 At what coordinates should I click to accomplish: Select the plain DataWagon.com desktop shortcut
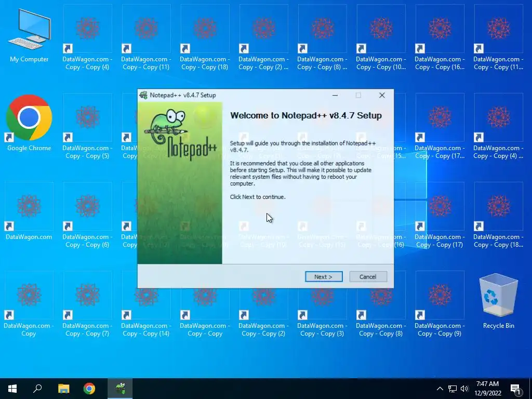(x=29, y=211)
